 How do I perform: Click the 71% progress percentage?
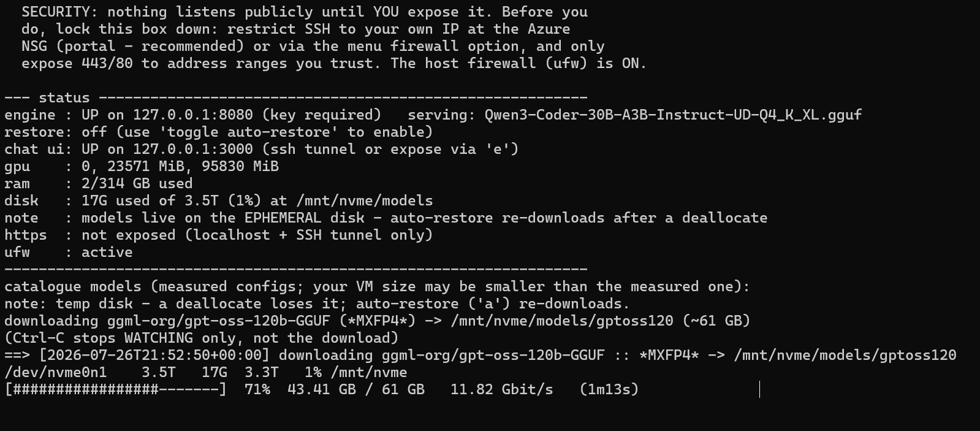click(x=257, y=389)
